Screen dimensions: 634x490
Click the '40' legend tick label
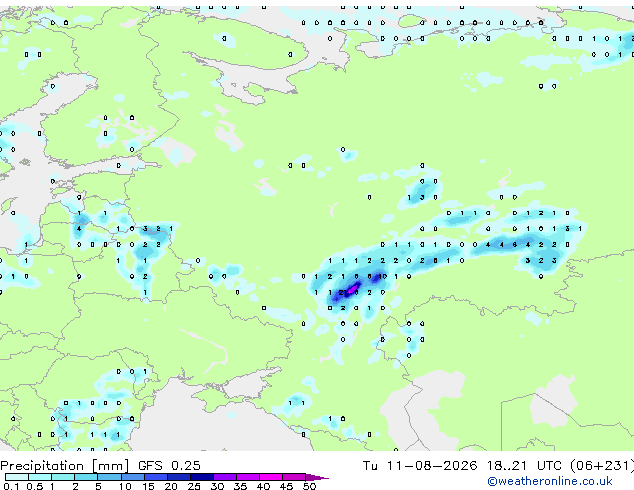click(x=263, y=486)
